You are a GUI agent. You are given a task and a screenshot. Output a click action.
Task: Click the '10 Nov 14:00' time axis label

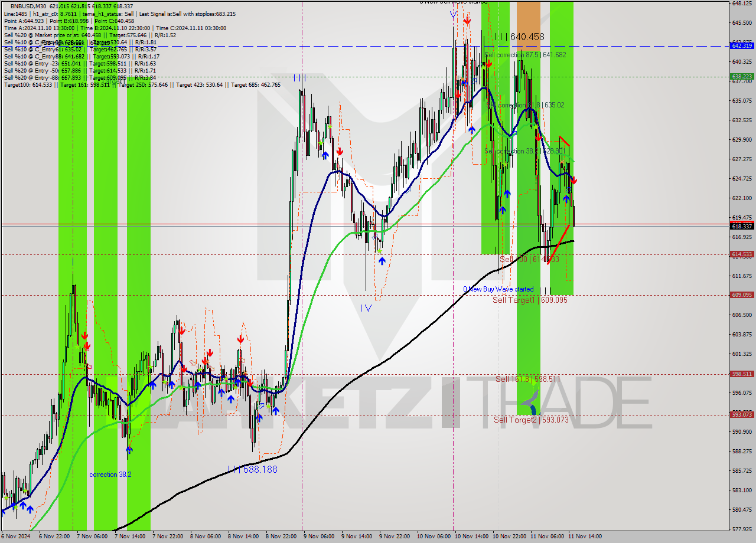tap(471, 537)
